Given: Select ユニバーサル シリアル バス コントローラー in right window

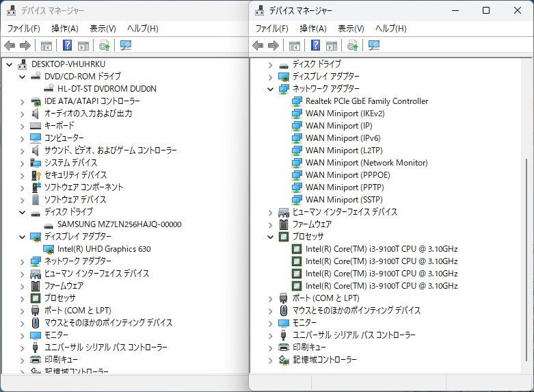Looking at the screenshot, I should (x=354, y=335).
